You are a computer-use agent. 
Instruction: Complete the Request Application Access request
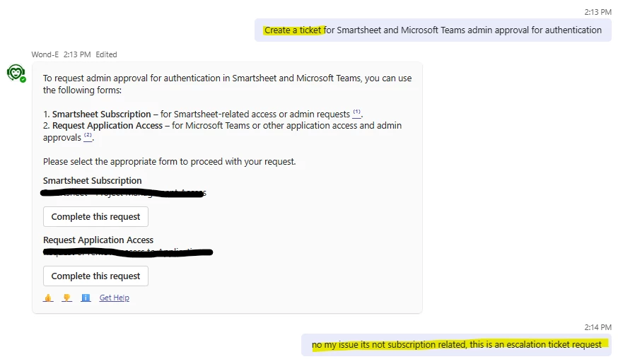pos(95,276)
